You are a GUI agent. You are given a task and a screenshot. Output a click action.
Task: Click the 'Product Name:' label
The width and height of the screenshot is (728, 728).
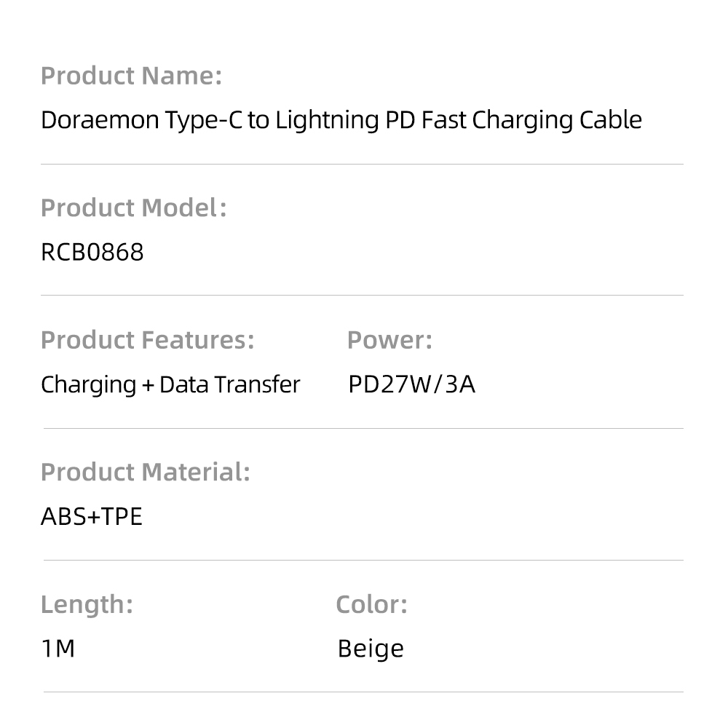(x=131, y=76)
